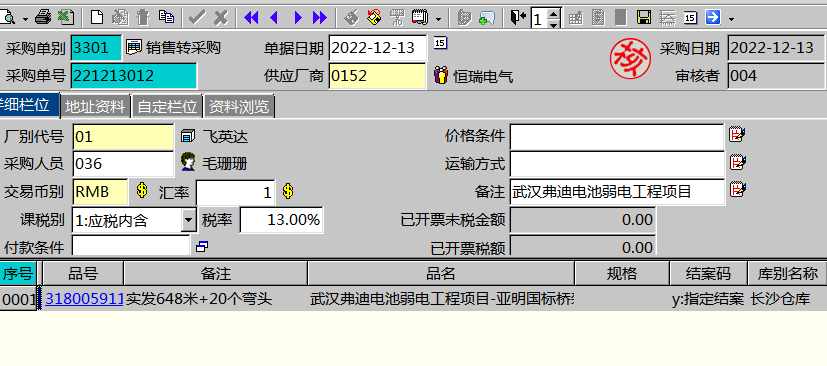Go to the first record

(252, 18)
